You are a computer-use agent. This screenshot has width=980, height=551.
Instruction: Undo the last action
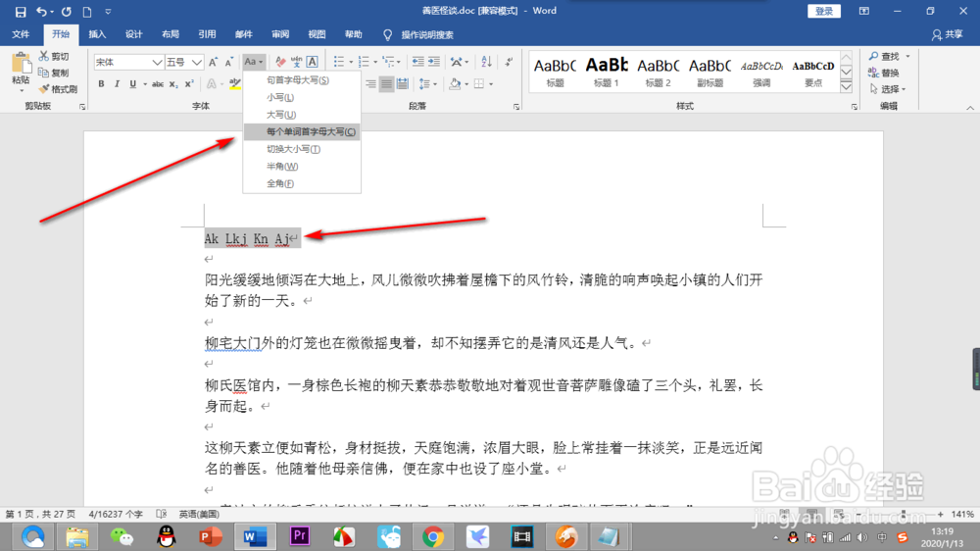[41, 11]
